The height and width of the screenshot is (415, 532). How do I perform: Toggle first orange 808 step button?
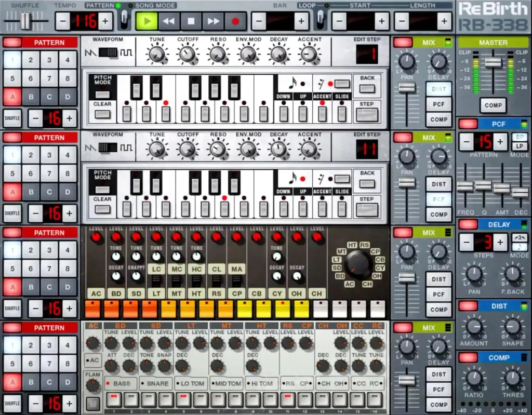[x=92, y=309]
